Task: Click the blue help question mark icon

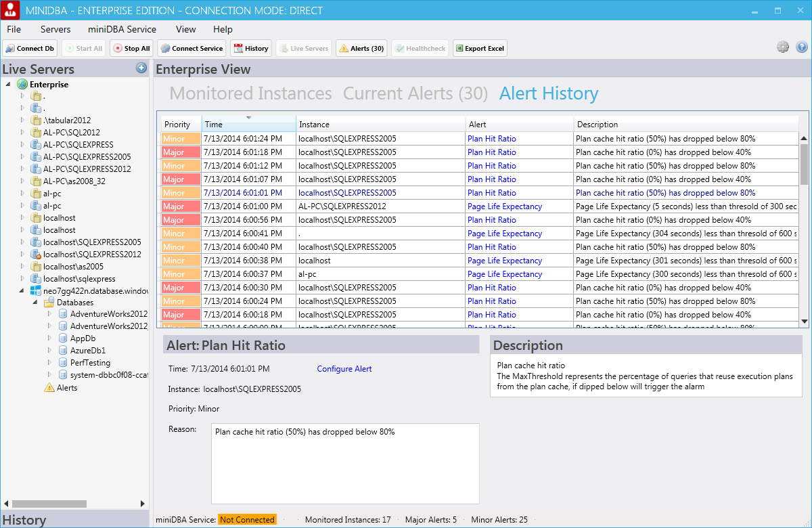Action: point(802,47)
